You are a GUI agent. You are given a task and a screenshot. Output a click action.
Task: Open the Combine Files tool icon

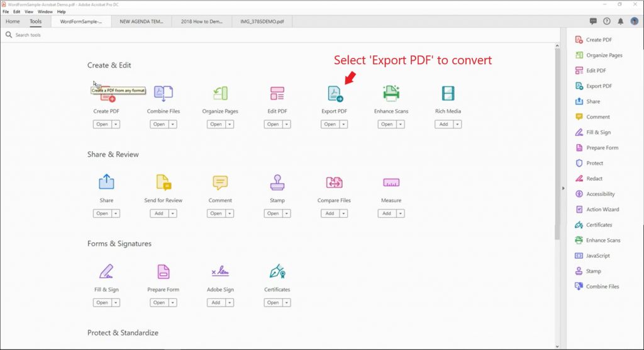click(x=164, y=93)
